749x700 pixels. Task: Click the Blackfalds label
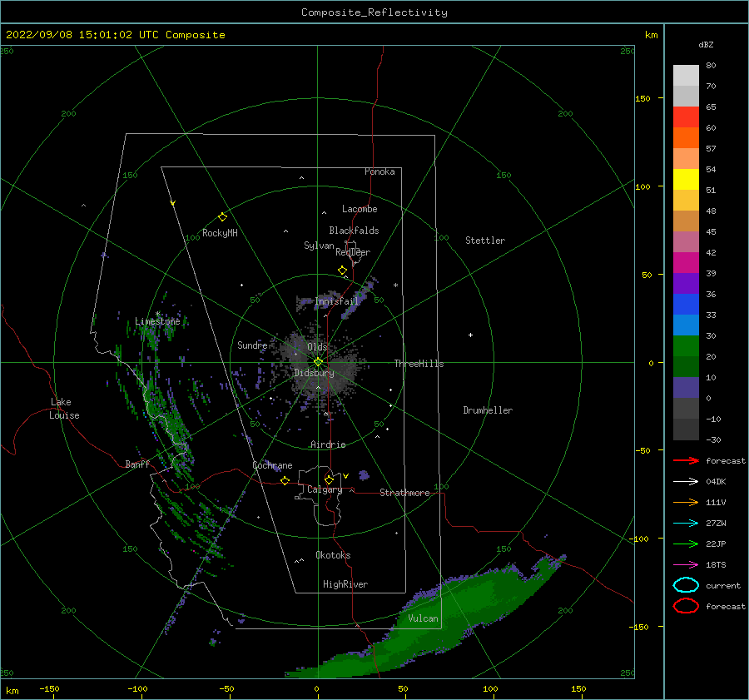coord(354,231)
